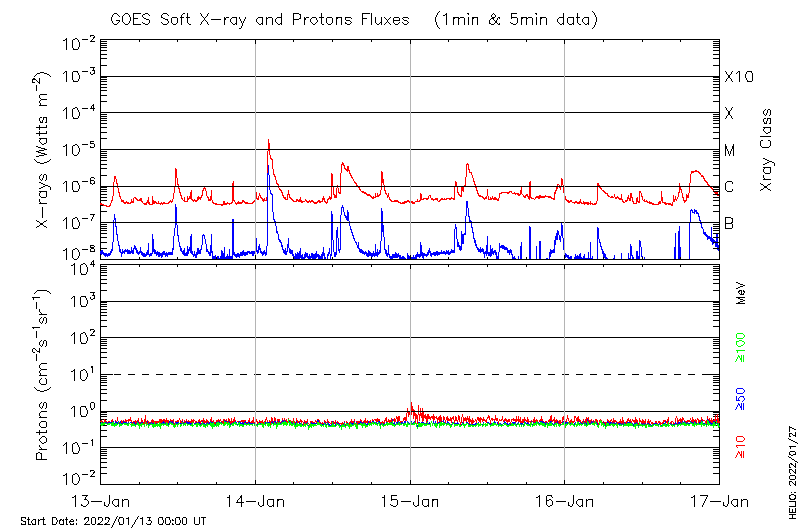The width and height of the screenshot is (800, 530).
Task: Click the M X-ray class label
Action: pyautogui.click(x=730, y=151)
